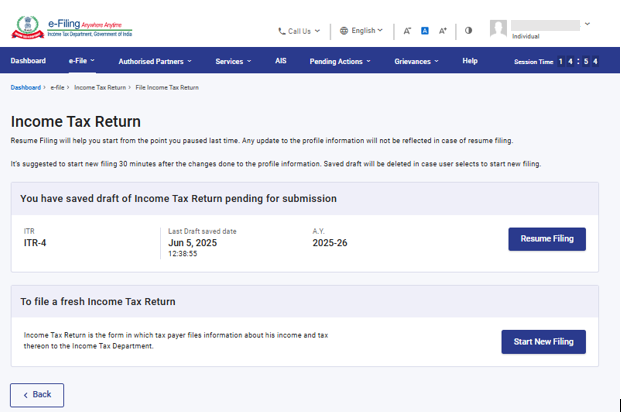Expand the Pending Actions menu

point(339,61)
